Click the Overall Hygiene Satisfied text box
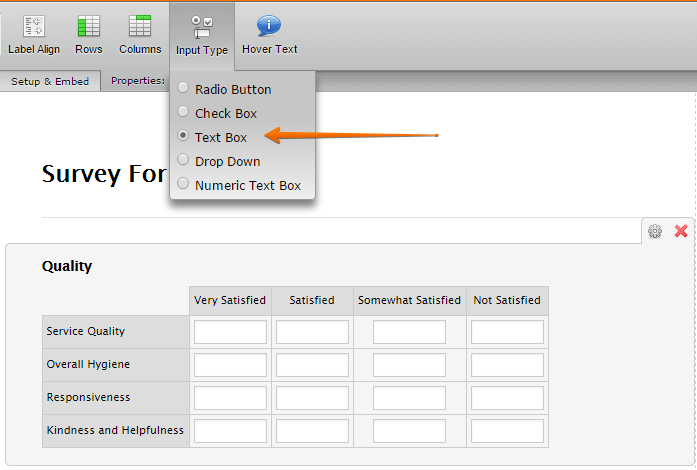This screenshot has width=697, height=470. pyautogui.click(x=312, y=365)
